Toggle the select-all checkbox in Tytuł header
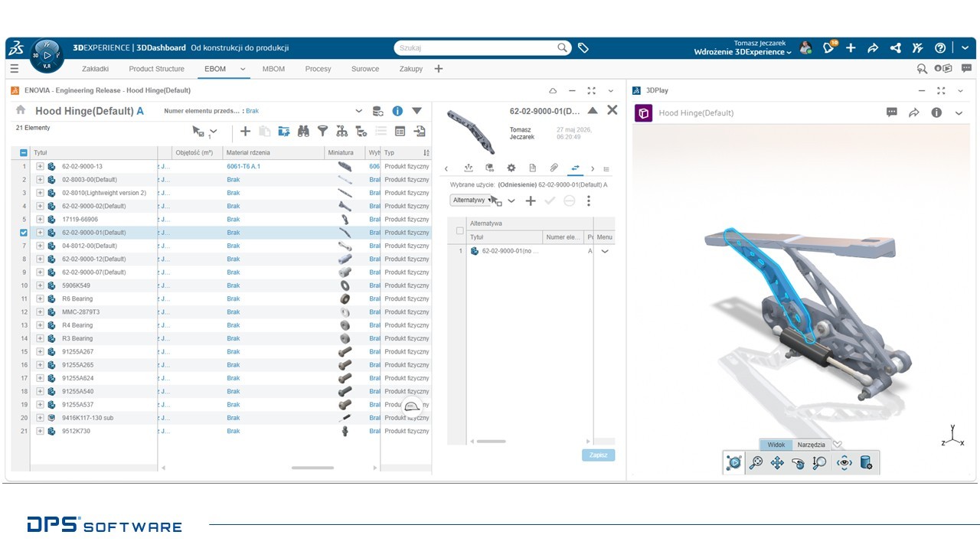Viewport: 980px width, 551px height. click(x=24, y=152)
